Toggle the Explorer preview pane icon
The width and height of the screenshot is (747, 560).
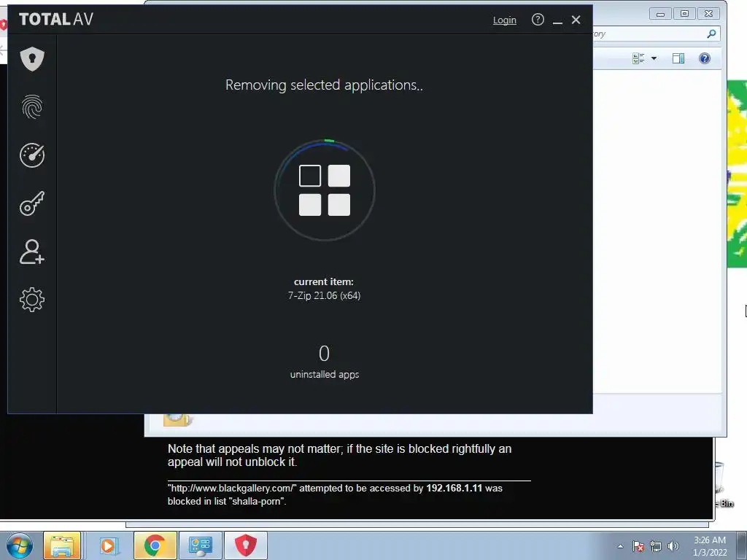click(678, 58)
